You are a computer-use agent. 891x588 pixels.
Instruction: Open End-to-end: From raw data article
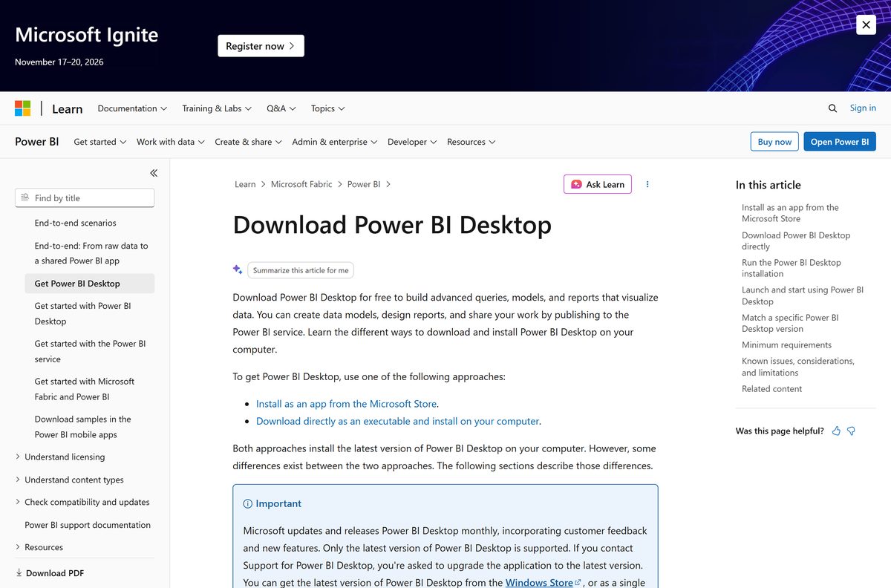[x=91, y=253]
